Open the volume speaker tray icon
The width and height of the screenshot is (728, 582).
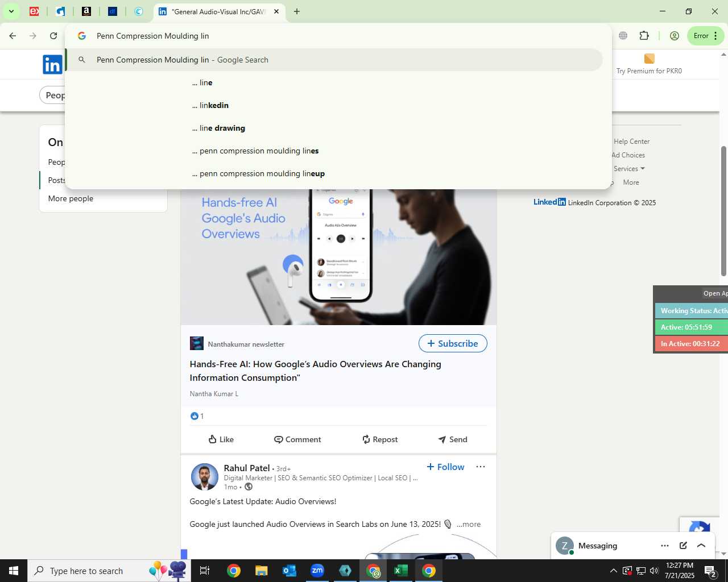(x=654, y=571)
